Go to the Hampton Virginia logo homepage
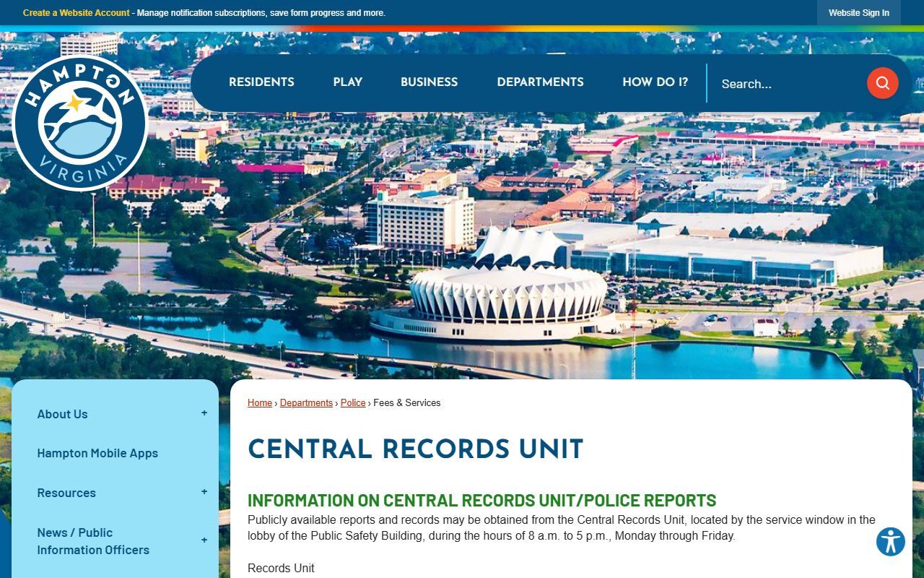The image size is (924, 578). tap(80, 124)
